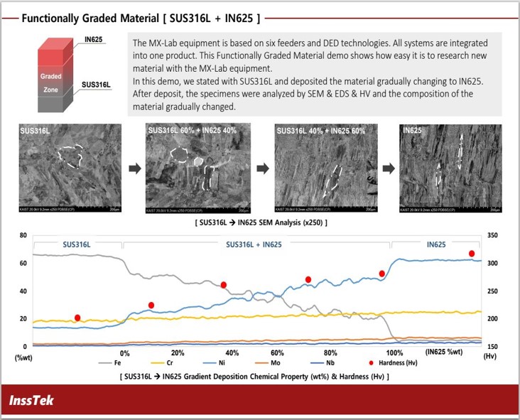Click the highest red hardness point on chart
The height and width of the screenshot is (420, 520).
(x=471, y=254)
